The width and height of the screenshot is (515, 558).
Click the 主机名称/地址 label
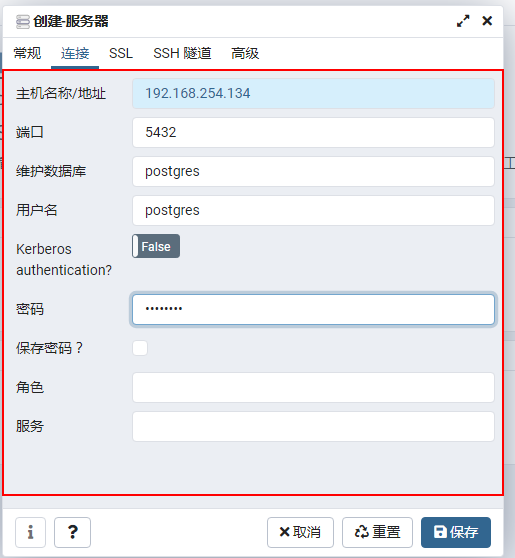pyautogui.click(x=61, y=94)
